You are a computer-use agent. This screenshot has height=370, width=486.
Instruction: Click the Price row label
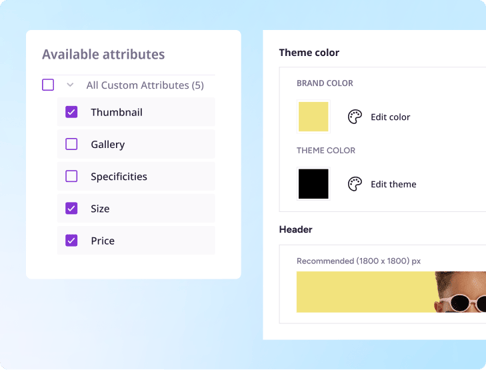103,241
